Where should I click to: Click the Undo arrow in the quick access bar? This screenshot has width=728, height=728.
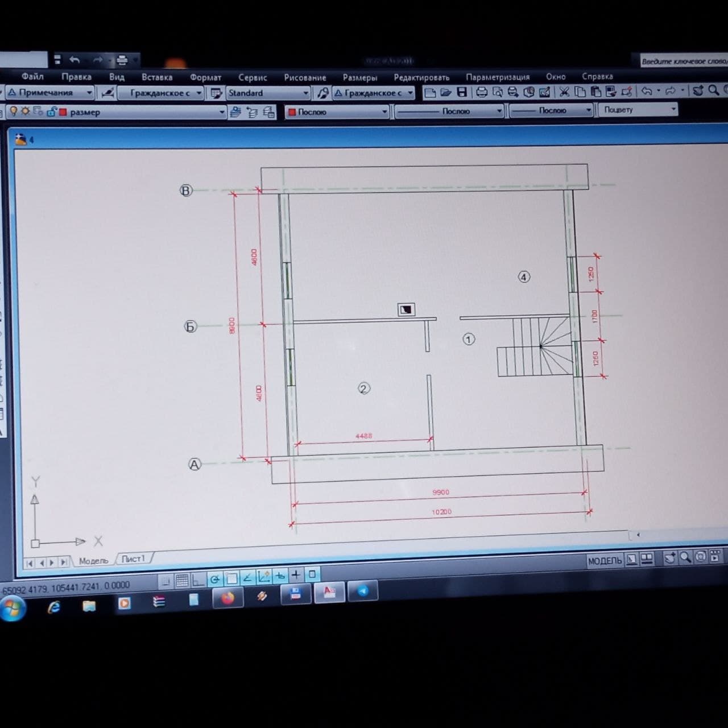tap(75, 59)
